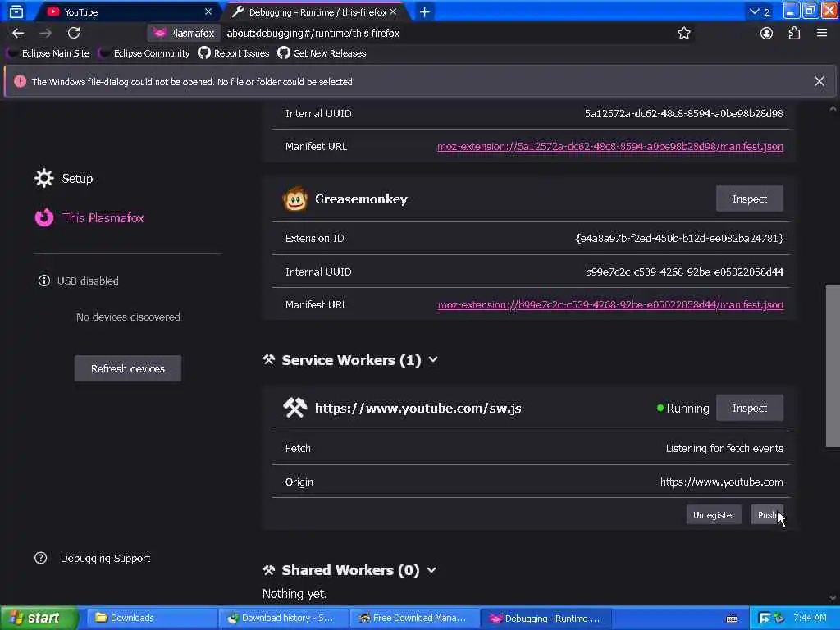
Task: Open the hamburger application menu
Action: [822, 33]
